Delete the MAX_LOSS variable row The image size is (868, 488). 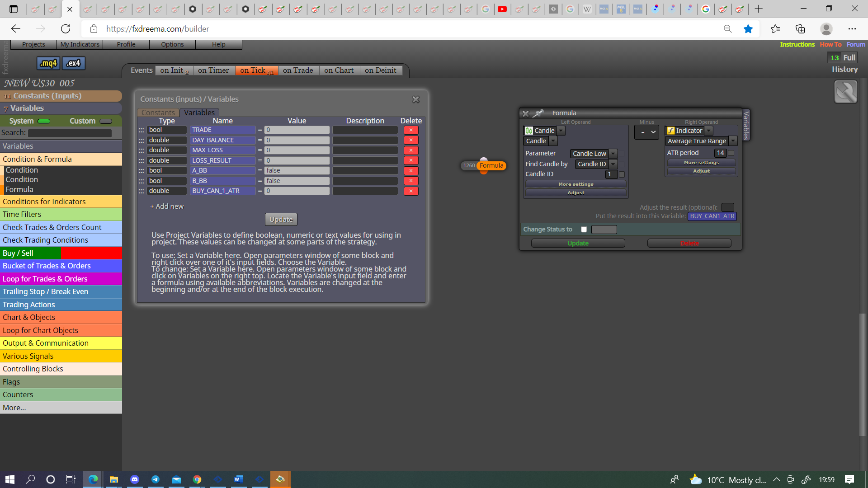pos(411,150)
